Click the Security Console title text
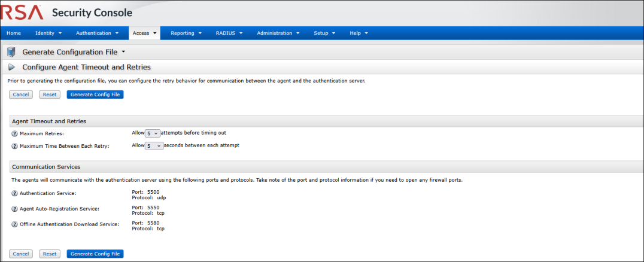The width and height of the screenshot is (644, 262). coord(92,13)
